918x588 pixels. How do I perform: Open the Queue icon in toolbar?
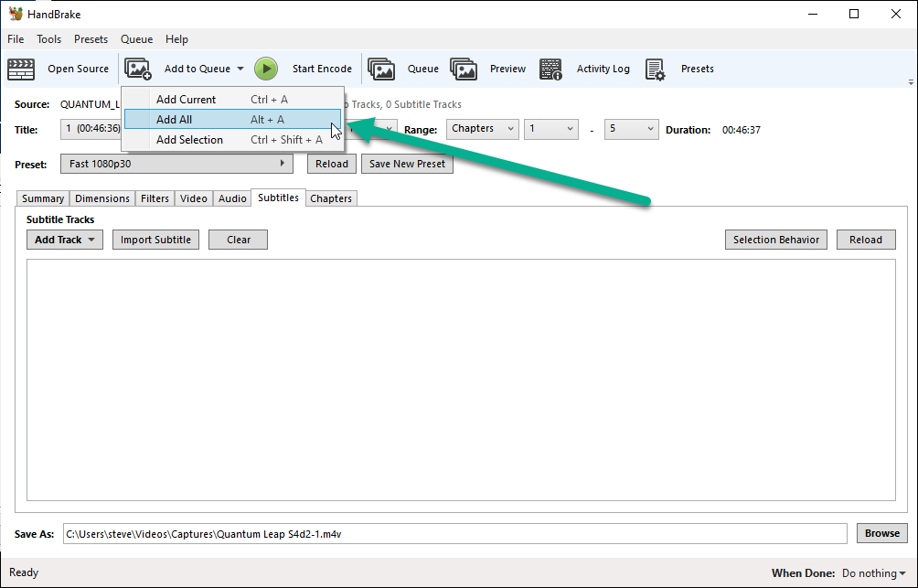click(381, 69)
